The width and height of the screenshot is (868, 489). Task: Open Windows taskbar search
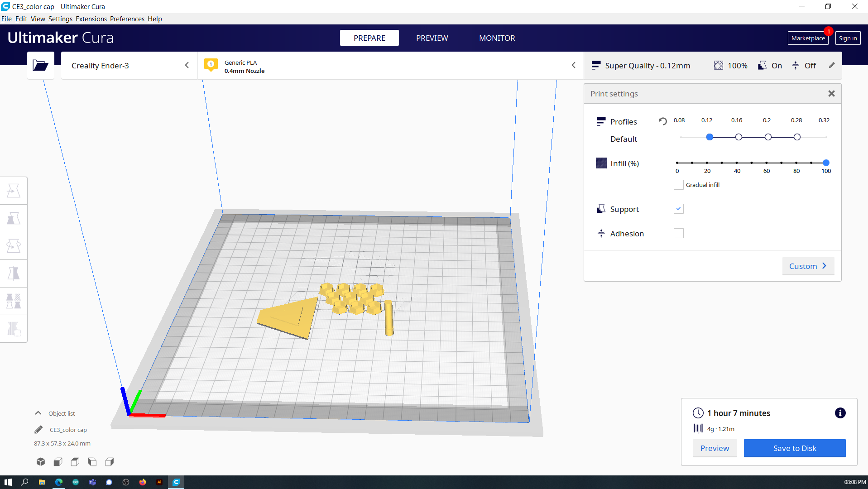[x=25, y=482]
